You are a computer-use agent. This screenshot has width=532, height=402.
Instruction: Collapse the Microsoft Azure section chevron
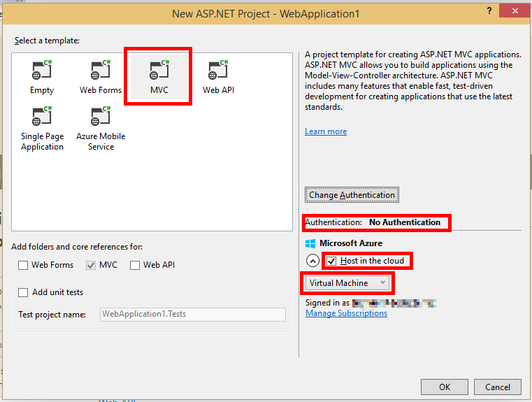tap(312, 261)
